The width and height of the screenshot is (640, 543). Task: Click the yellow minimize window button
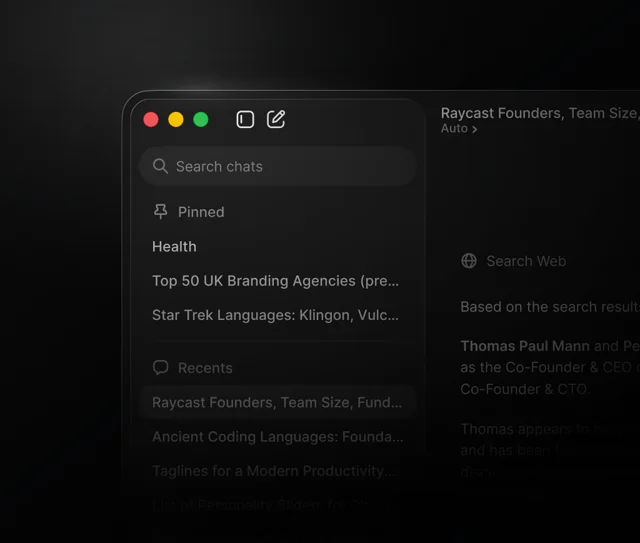click(176, 120)
